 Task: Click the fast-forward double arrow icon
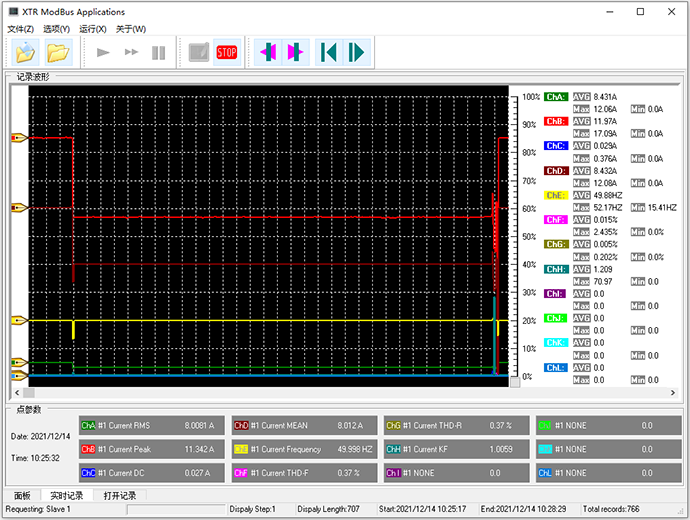pos(131,52)
